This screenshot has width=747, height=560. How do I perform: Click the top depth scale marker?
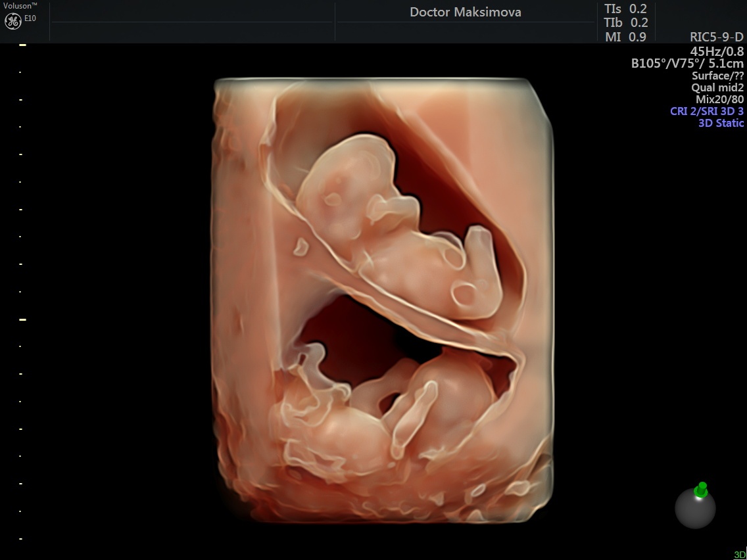pos(22,45)
